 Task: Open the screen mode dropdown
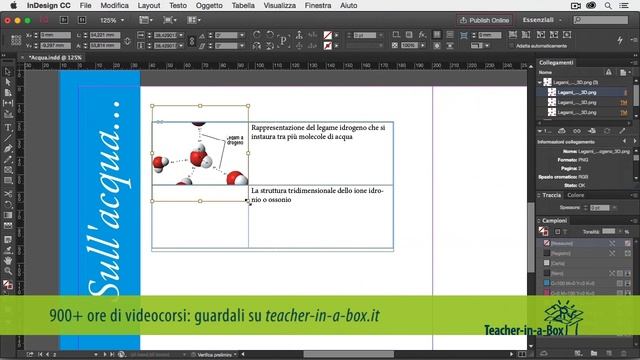(169, 20)
